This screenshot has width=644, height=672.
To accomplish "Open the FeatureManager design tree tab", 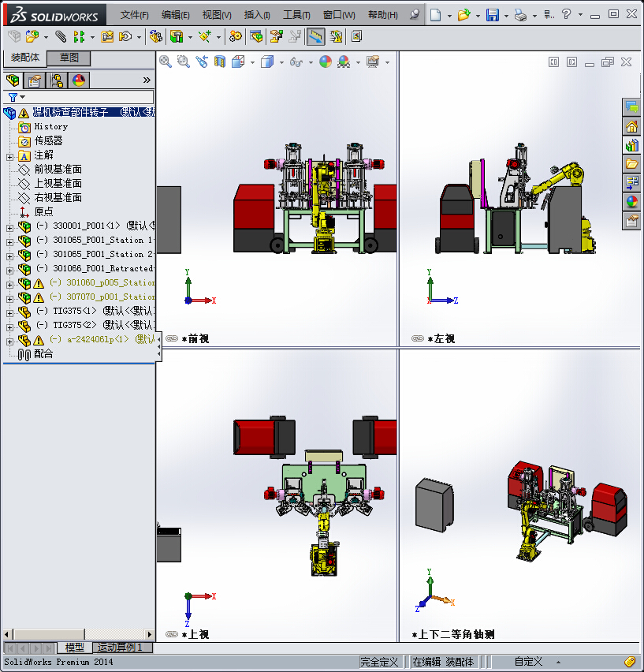I will (x=13, y=80).
